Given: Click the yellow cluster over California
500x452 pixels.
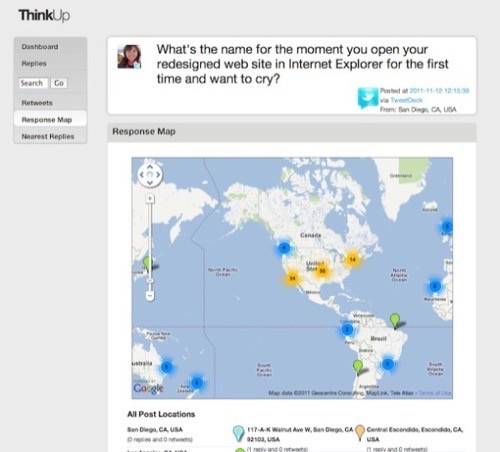Looking at the screenshot, I should pyautogui.click(x=292, y=278).
